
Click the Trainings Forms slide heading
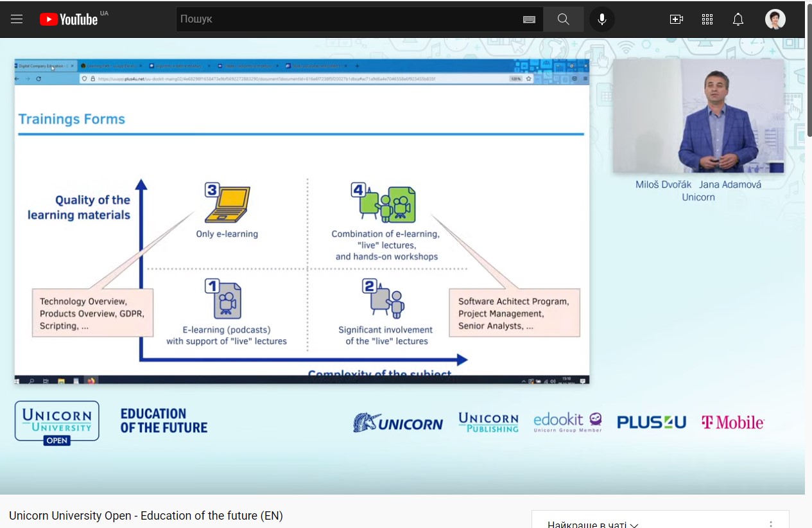[x=71, y=119]
